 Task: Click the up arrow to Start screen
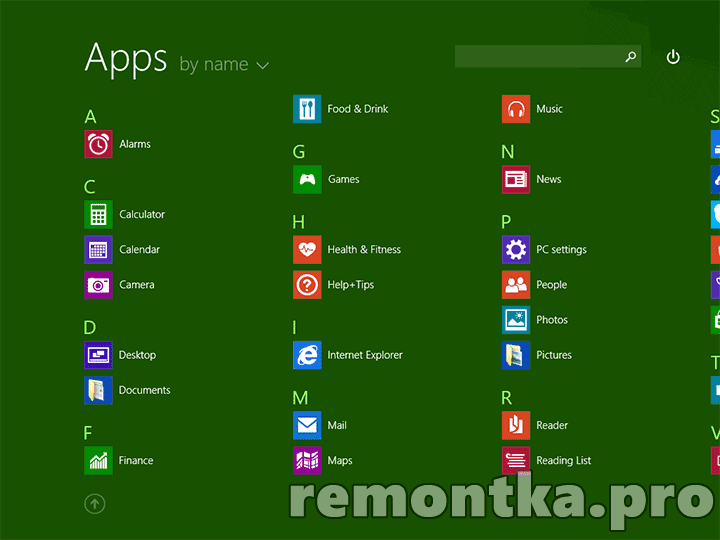pos(95,504)
